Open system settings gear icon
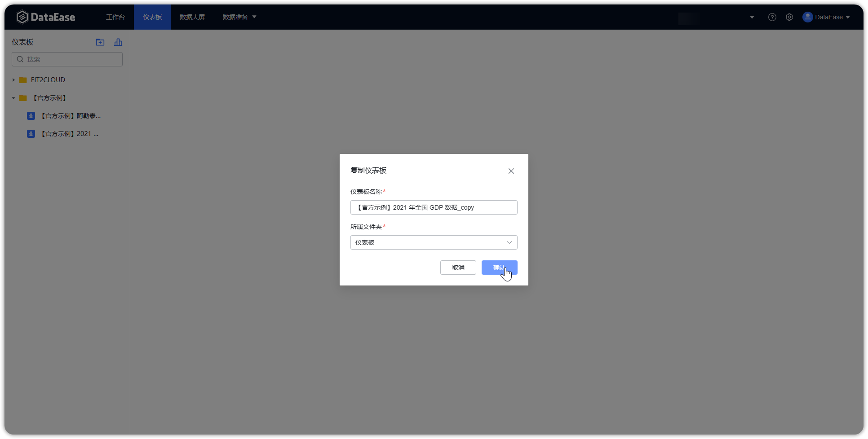This screenshot has width=868, height=439. click(x=789, y=17)
